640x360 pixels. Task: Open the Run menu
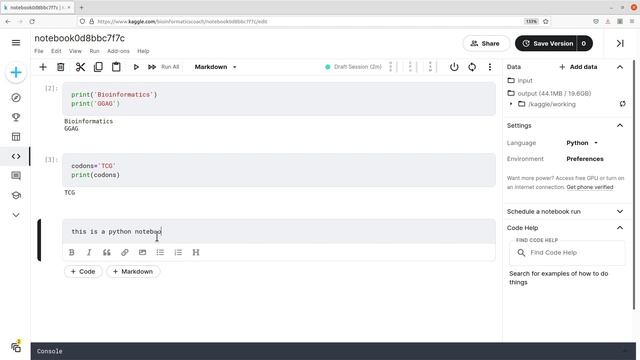pyautogui.click(x=94, y=51)
